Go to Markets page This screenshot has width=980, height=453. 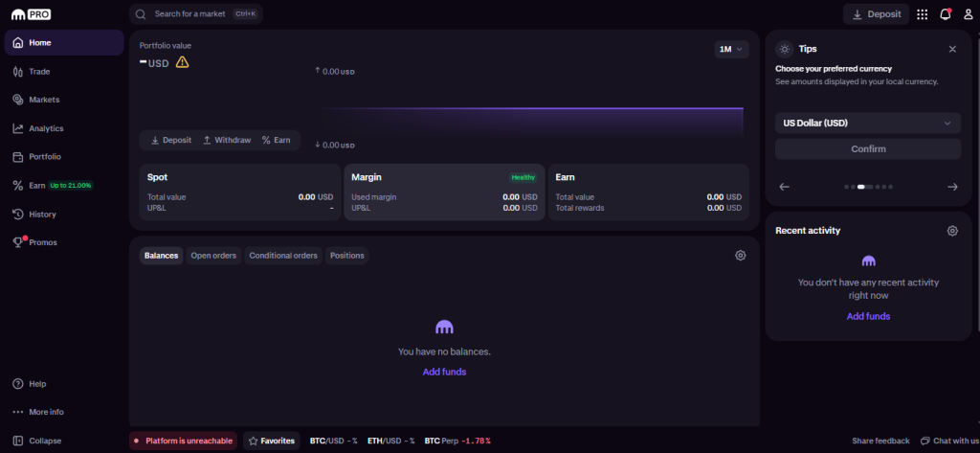pyautogui.click(x=64, y=100)
